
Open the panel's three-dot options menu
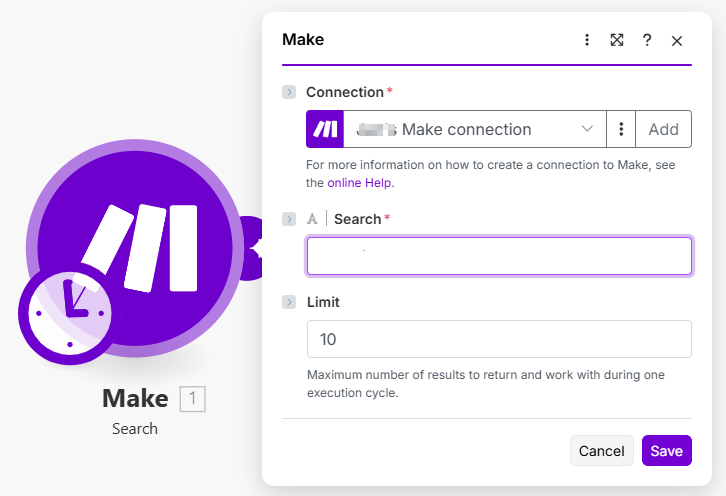point(587,40)
